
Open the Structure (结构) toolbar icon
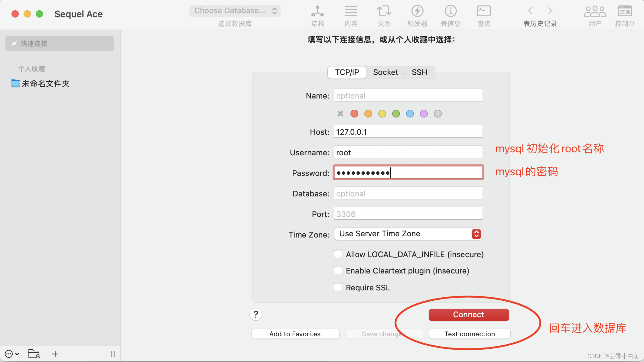[317, 11]
